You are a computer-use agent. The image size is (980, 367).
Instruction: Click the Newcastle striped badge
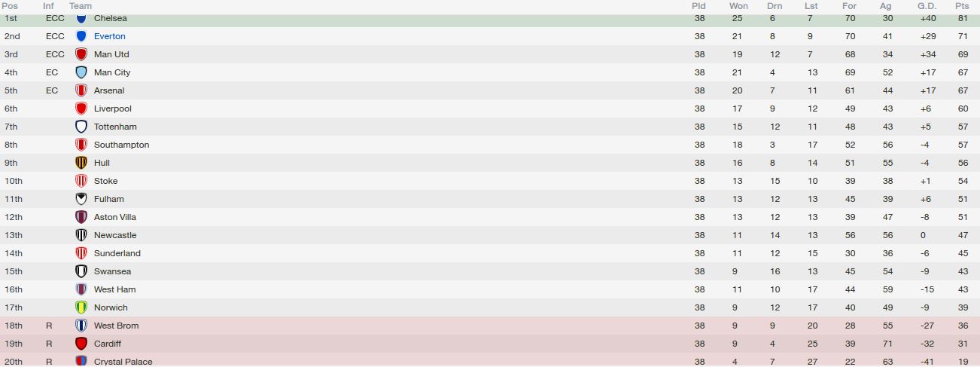coord(81,235)
